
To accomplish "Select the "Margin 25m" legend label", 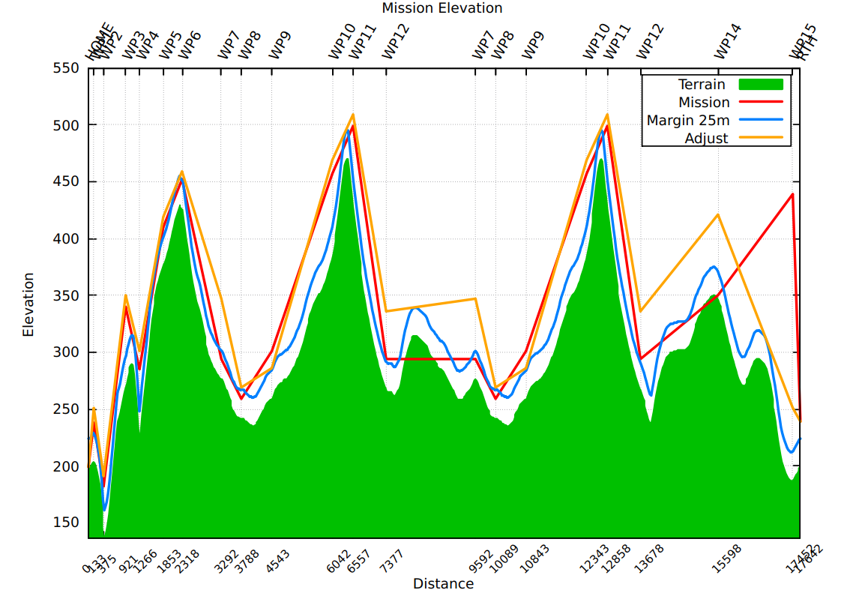I will point(688,120).
